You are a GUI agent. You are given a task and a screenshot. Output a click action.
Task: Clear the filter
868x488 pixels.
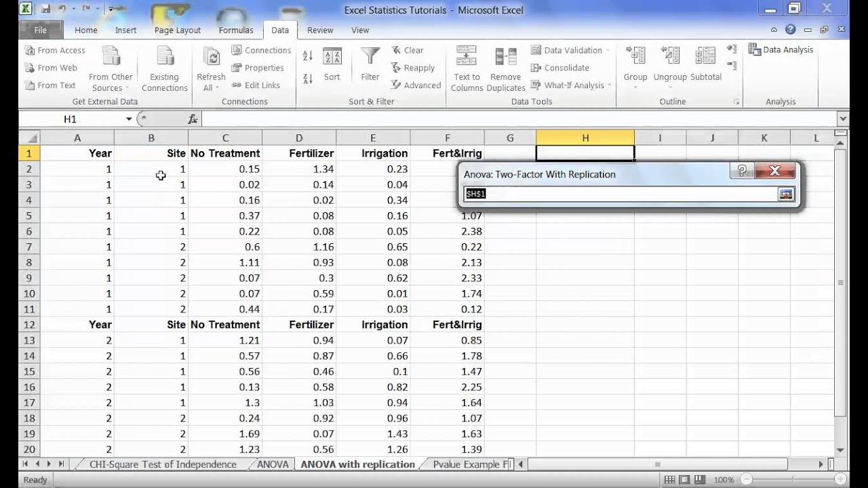[408, 50]
